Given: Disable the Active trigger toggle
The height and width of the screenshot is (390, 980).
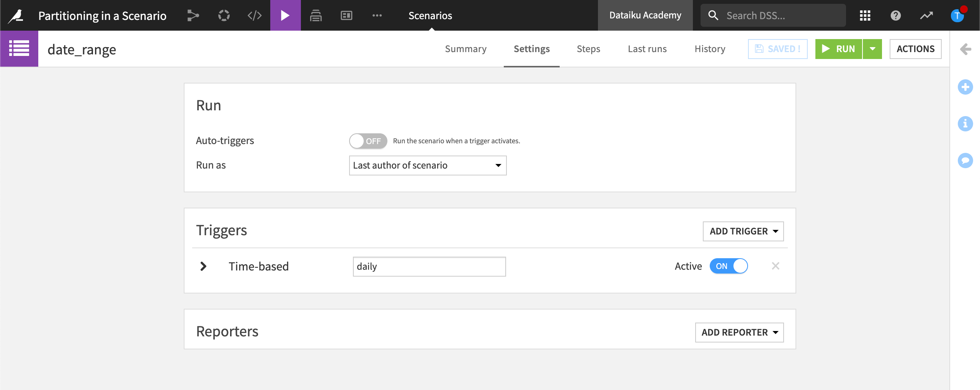Looking at the screenshot, I should (x=728, y=266).
